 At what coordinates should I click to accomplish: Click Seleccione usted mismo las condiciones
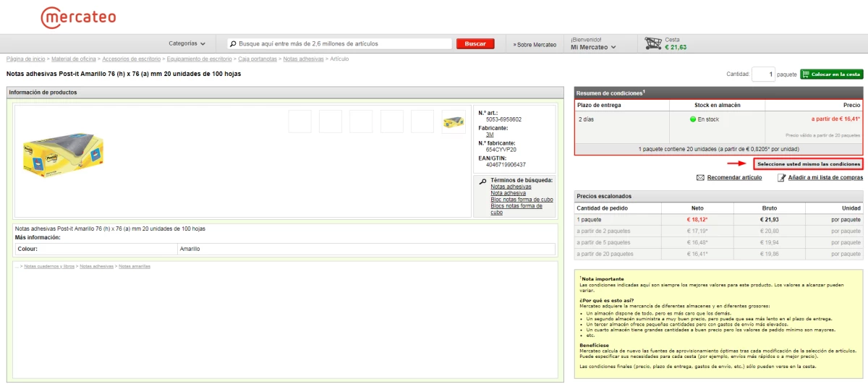click(808, 164)
